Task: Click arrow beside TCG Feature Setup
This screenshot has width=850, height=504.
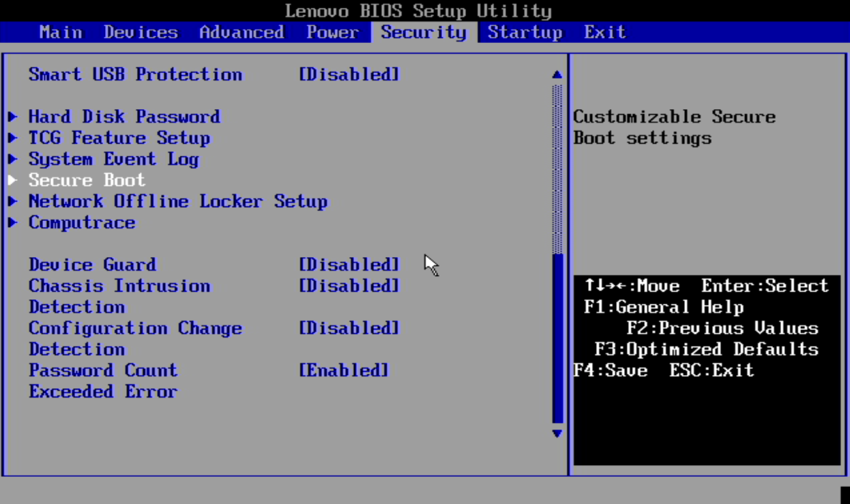Action: pos(12,138)
